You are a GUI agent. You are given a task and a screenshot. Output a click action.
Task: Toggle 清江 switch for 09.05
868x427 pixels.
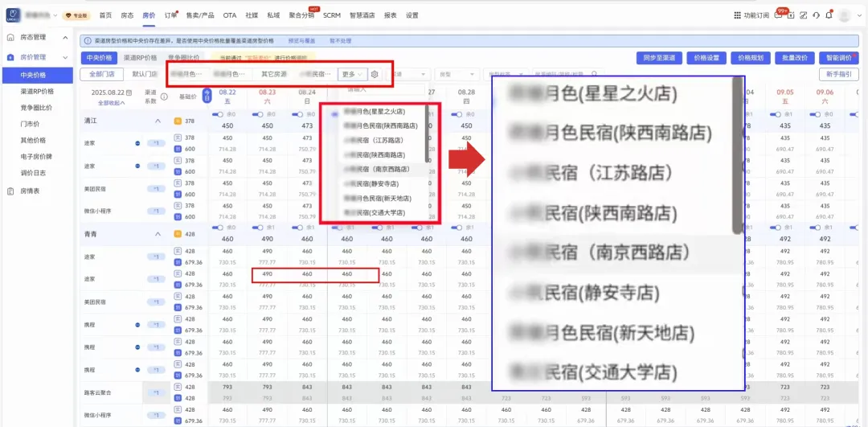[x=776, y=114]
